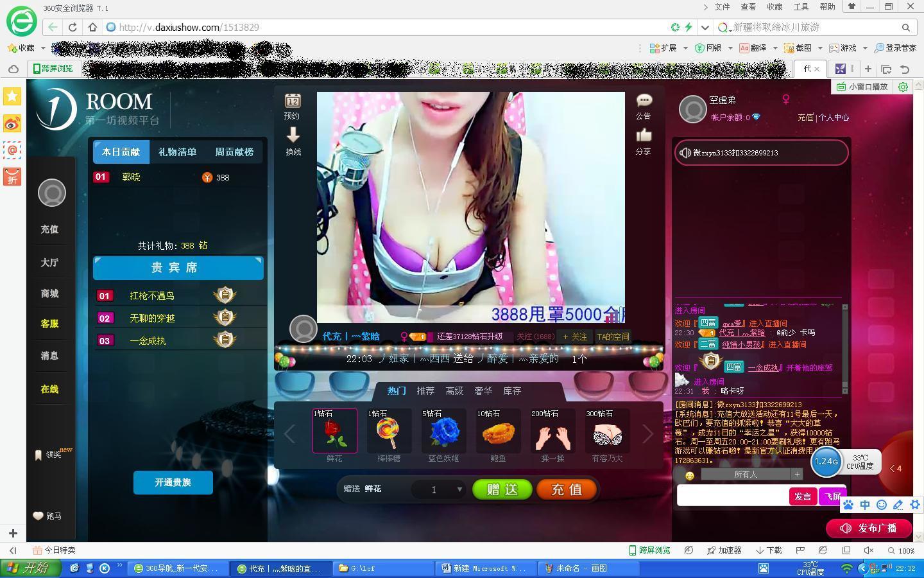Select the 鲜花 rose gift

pos(334,431)
